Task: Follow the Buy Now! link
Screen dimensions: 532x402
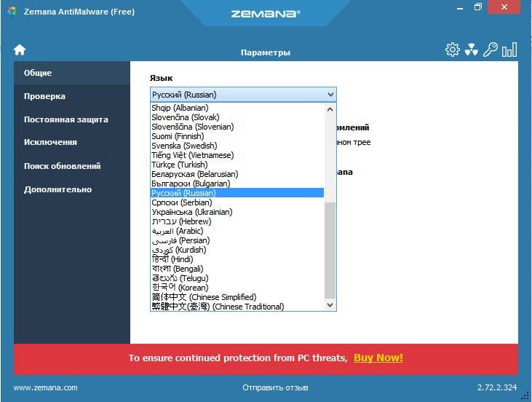Action: click(378, 358)
